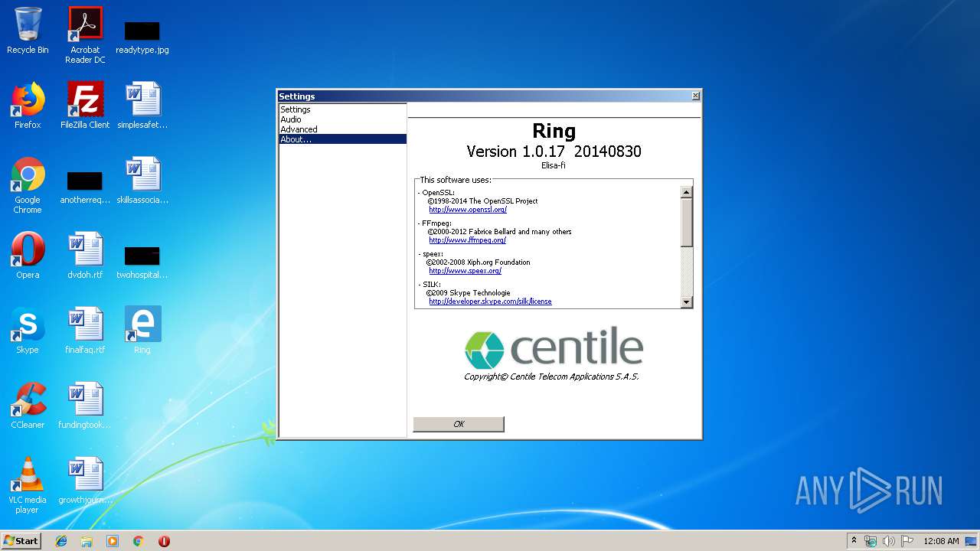Image resolution: width=980 pixels, height=551 pixels.
Task: Close the Settings dialog
Action: point(695,96)
